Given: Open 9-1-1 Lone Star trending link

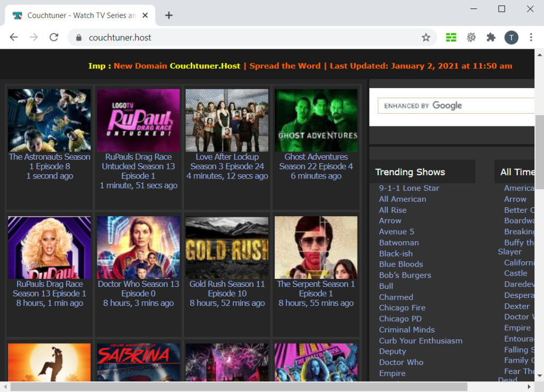Looking at the screenshot, I should 409,188.
